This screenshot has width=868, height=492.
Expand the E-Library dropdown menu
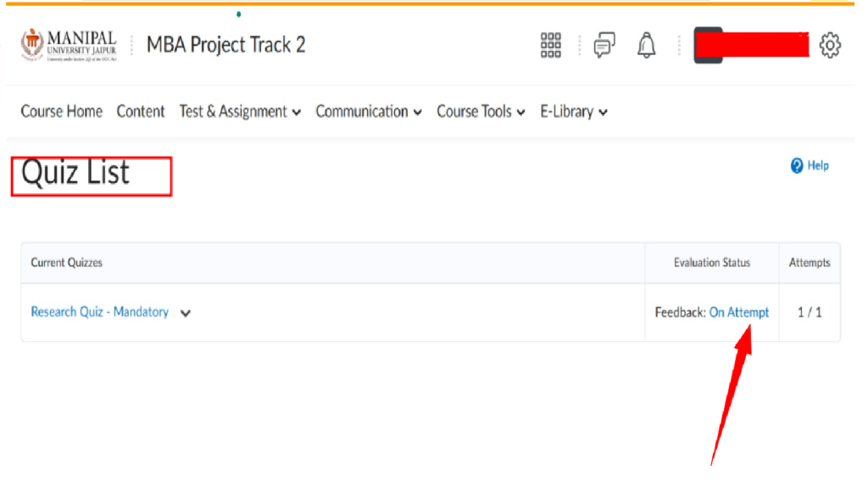[574, 112]
